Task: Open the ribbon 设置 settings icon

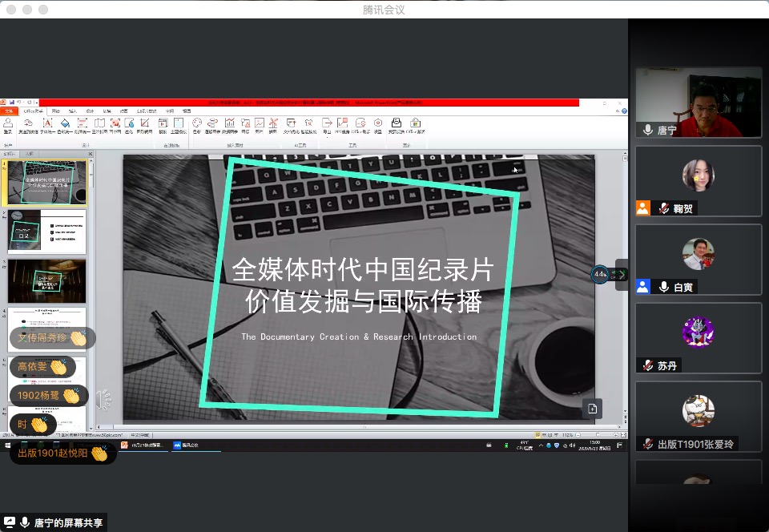Action: coord(377,124)
